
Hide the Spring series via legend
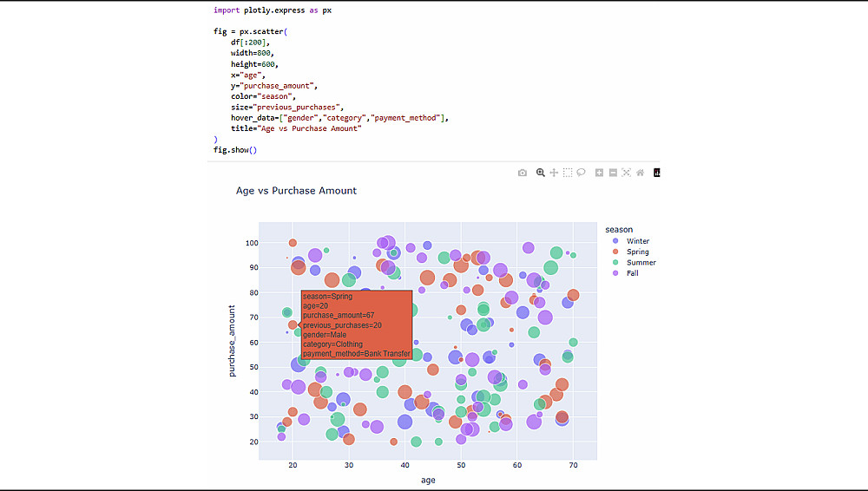637,252
